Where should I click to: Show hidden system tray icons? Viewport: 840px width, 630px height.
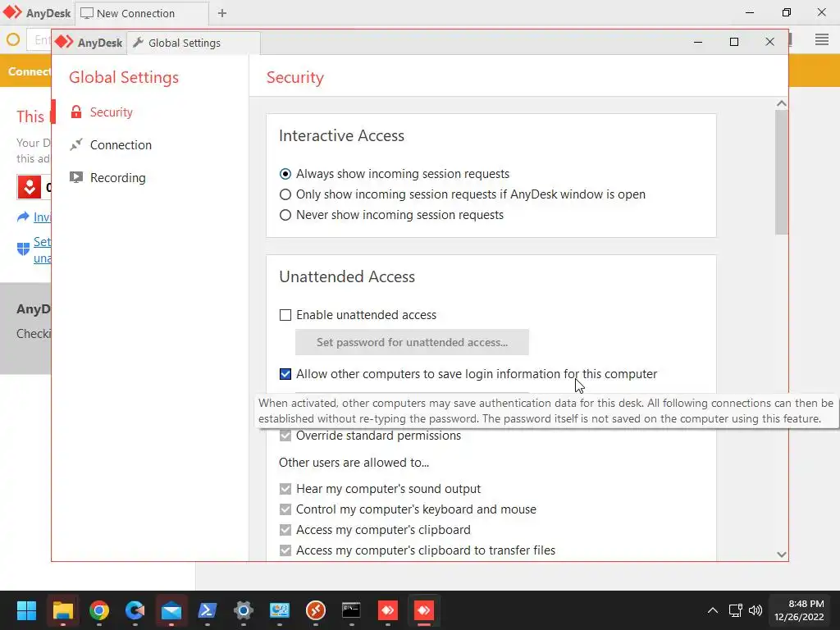click(x=713, y=610)
